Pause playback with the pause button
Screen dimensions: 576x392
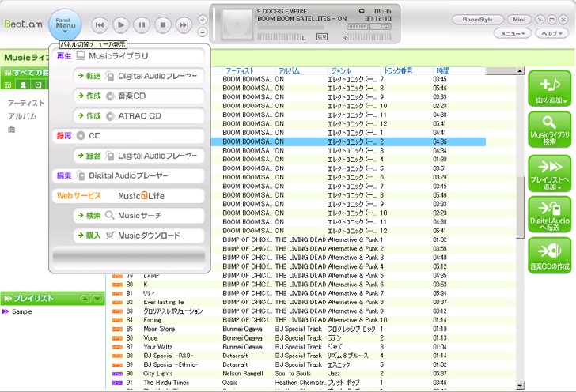pyautogui.click(x=142, y=25)
